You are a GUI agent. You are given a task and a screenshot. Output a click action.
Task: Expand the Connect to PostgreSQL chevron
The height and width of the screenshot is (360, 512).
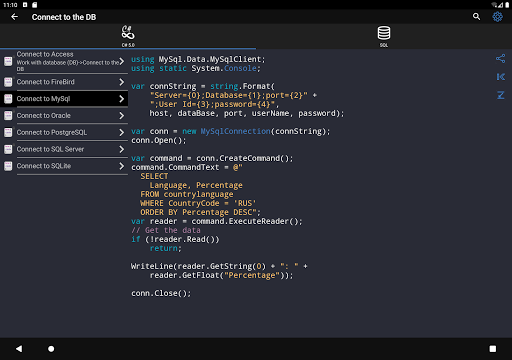pos(122,132)
